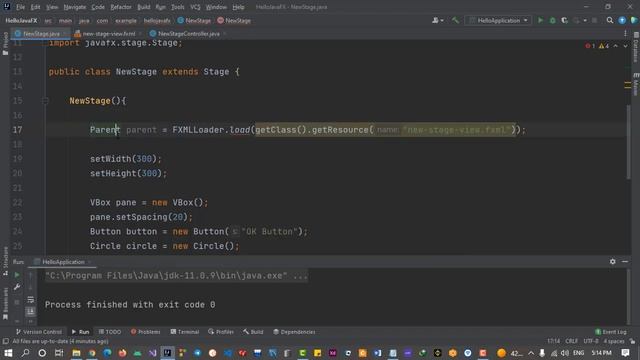
Task: Click java.exe command line in console
Action: click(x=176, y=276)
